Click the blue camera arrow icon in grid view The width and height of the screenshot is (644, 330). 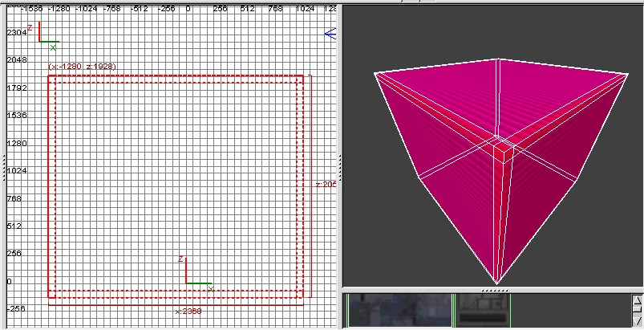[330, 33]
